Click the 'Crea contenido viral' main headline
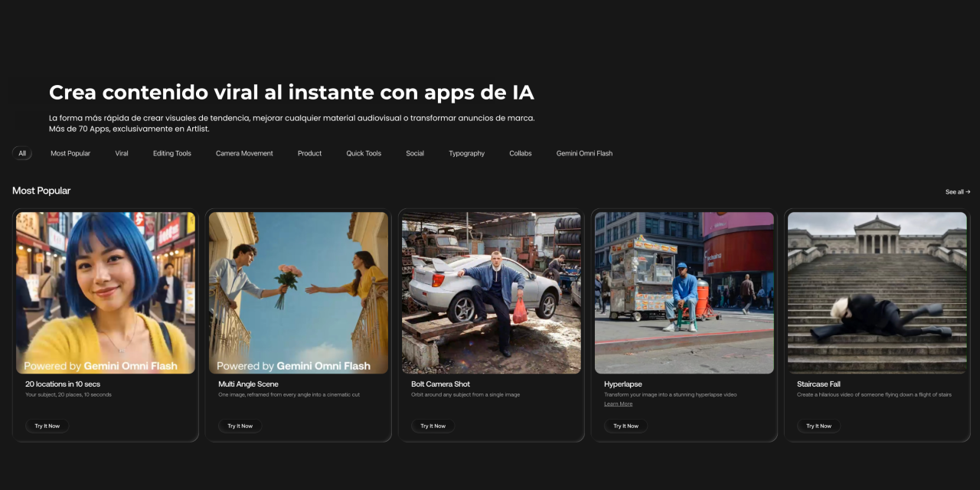The image size is (980, 490). coord(292,93)
